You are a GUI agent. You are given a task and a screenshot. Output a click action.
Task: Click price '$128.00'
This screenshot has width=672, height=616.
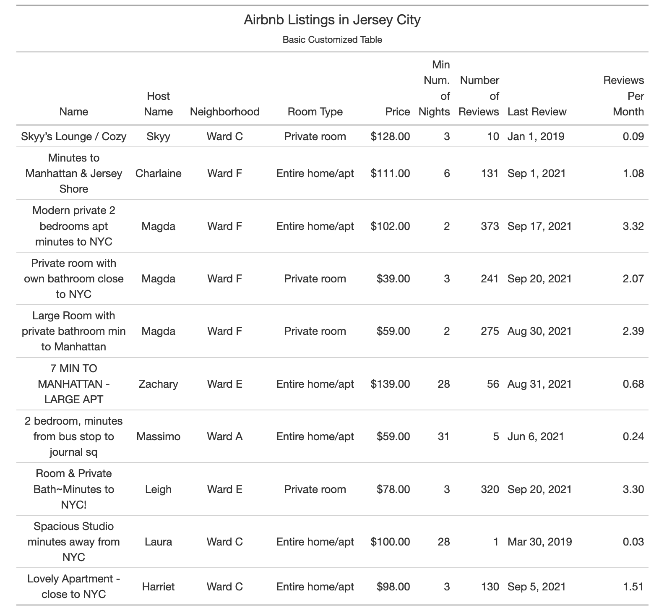tap(390, 136)
